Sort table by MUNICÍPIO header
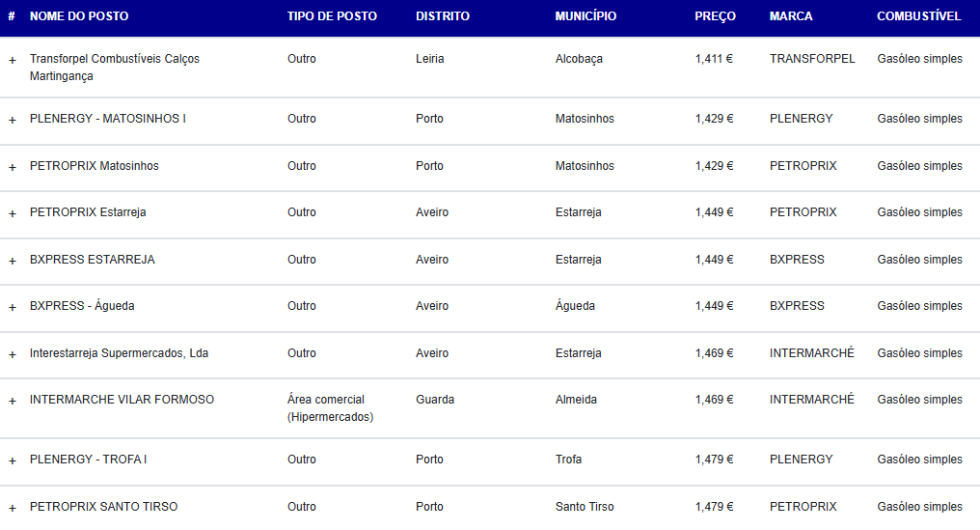This screenshot has height=530, width=980. tap(585, 16)
